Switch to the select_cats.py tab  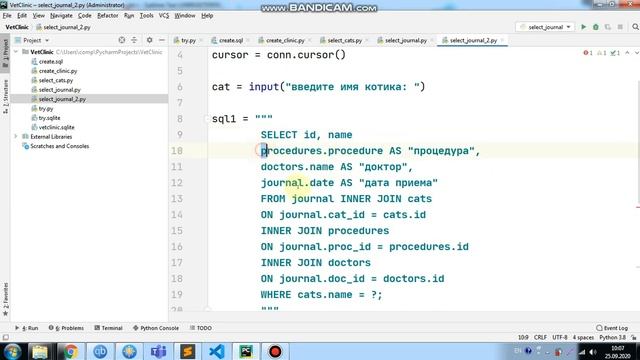point(344,40)
